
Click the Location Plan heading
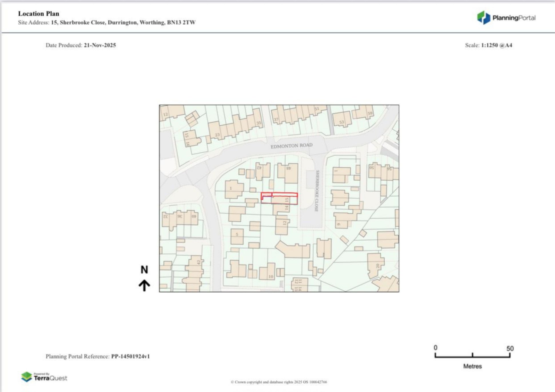(39, 13)
